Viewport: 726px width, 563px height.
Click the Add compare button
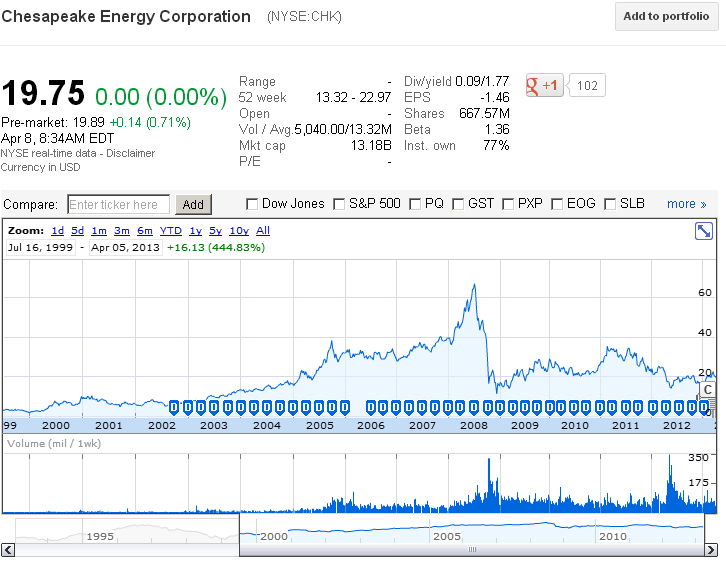pos(193,204)
